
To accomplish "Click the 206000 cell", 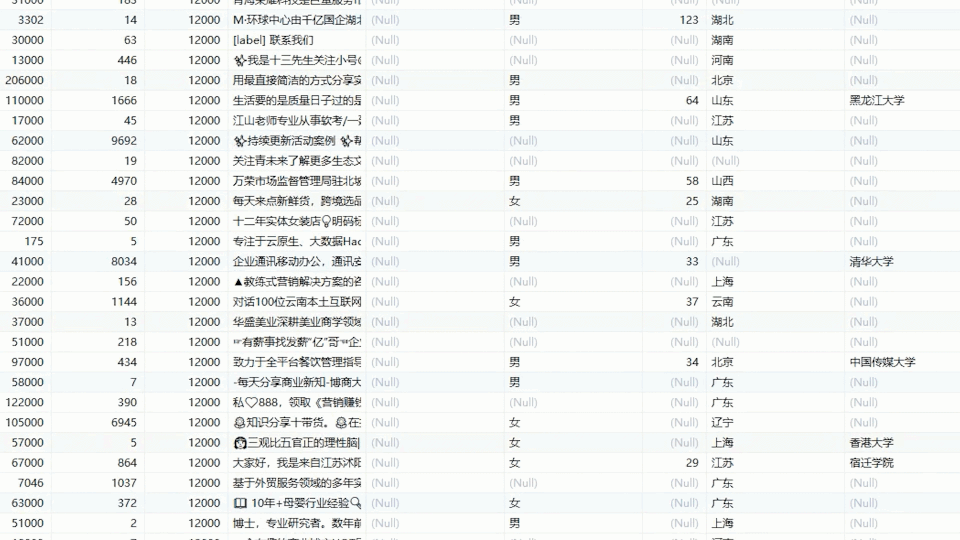I will point(24,80).
